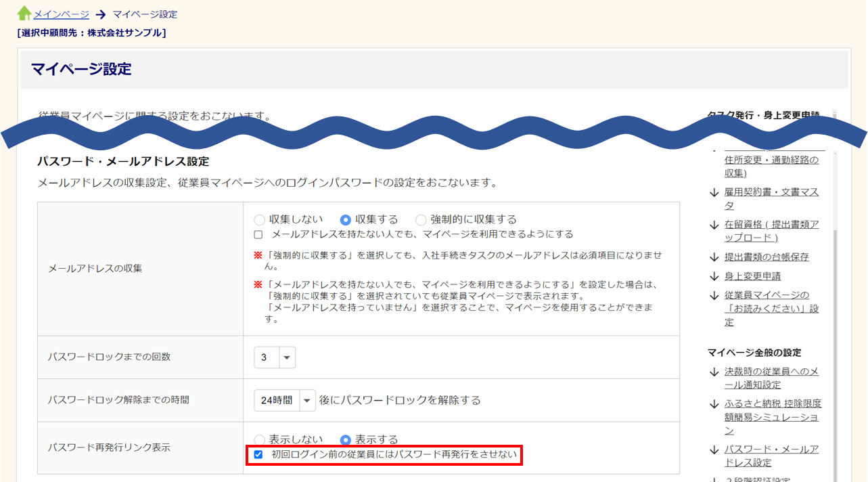Enable メールアドレスを持たない人でも利用できる checkbox
Screen dimensions: 868x482
click(x=258, y=235)
